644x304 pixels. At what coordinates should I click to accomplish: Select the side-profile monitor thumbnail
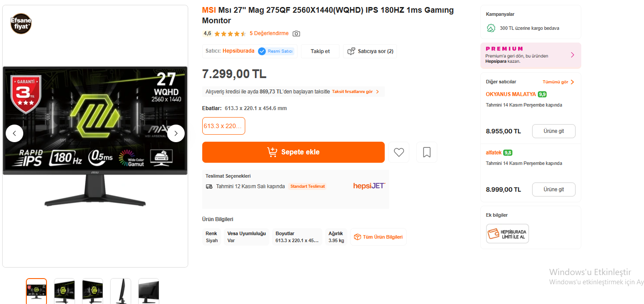tap(121, 290)
